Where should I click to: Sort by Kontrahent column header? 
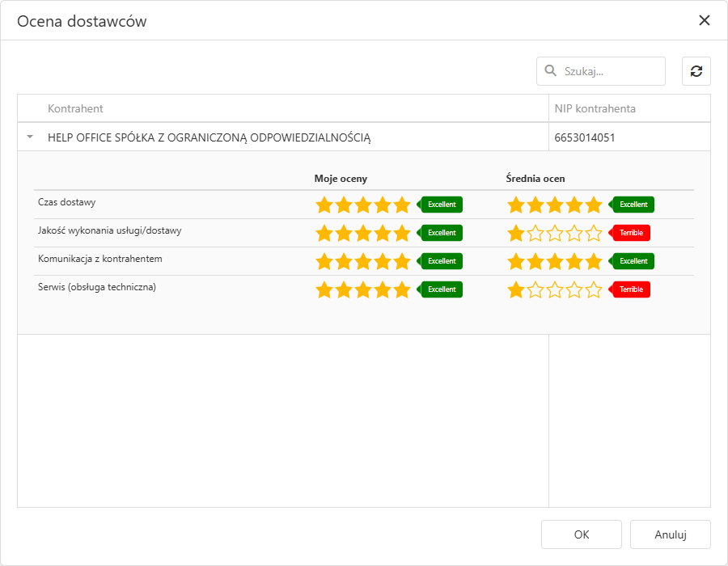pyautogui.click(x=75, y=108)
